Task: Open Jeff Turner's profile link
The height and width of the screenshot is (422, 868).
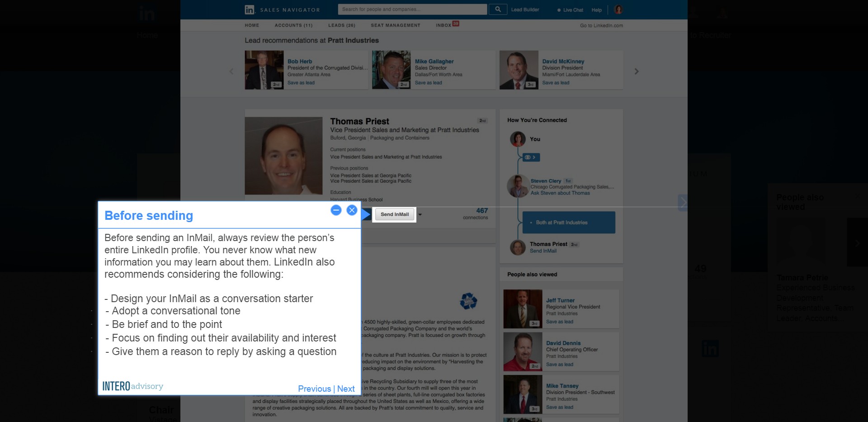Action: coord(560,300)
